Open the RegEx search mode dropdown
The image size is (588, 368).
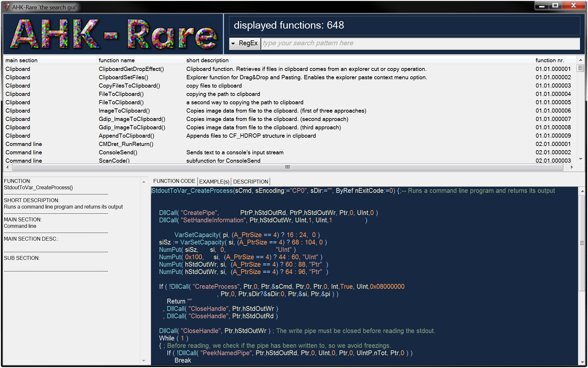[x=233, y=43]
